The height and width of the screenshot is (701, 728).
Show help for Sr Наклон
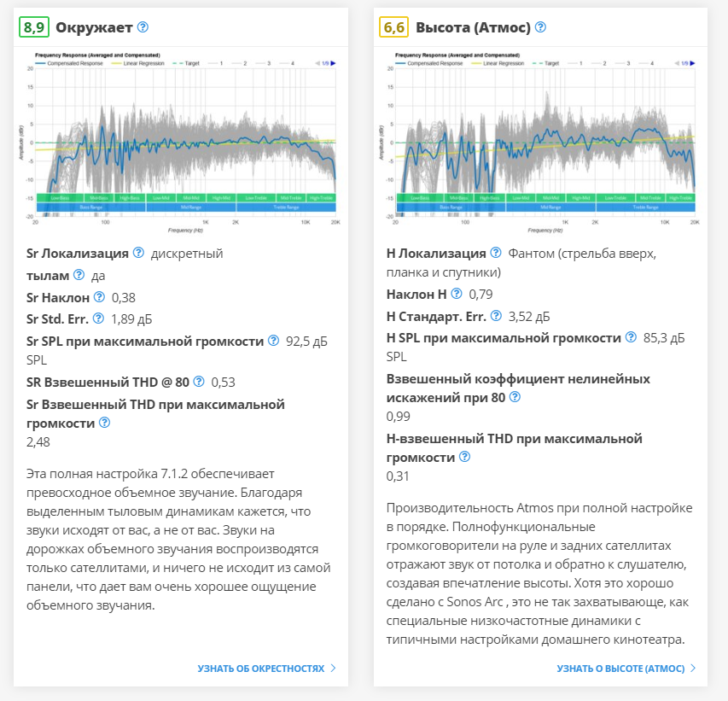(x=99, y=297)
